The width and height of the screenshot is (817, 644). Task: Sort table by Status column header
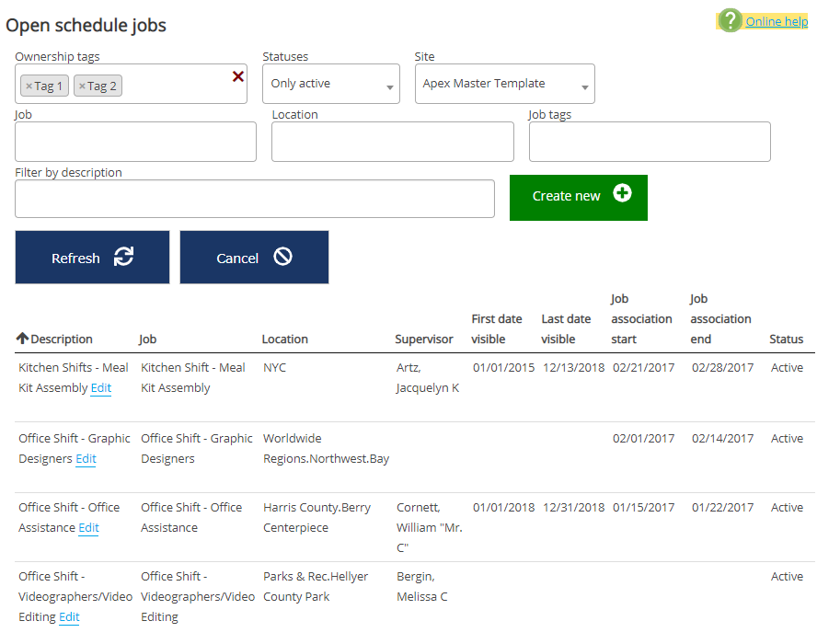point(786,339)
